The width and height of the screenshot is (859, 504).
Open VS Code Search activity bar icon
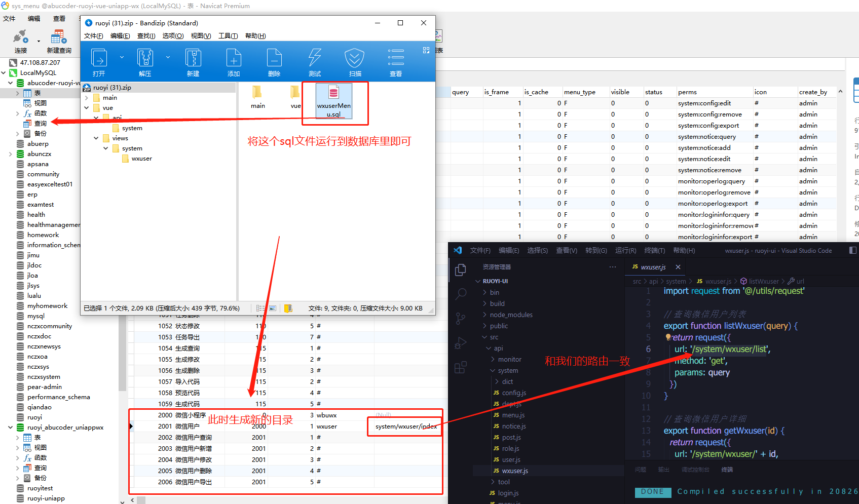pos(461,294)
